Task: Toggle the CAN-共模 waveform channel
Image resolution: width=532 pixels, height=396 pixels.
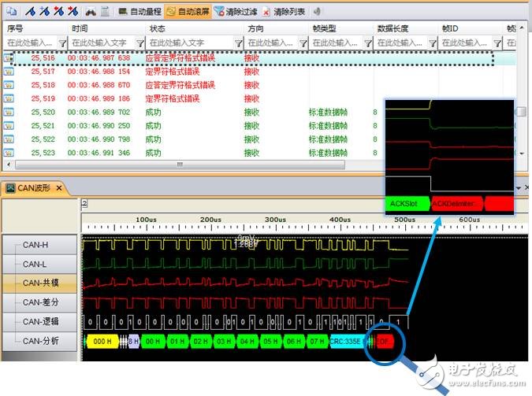Action: [39, 282]
